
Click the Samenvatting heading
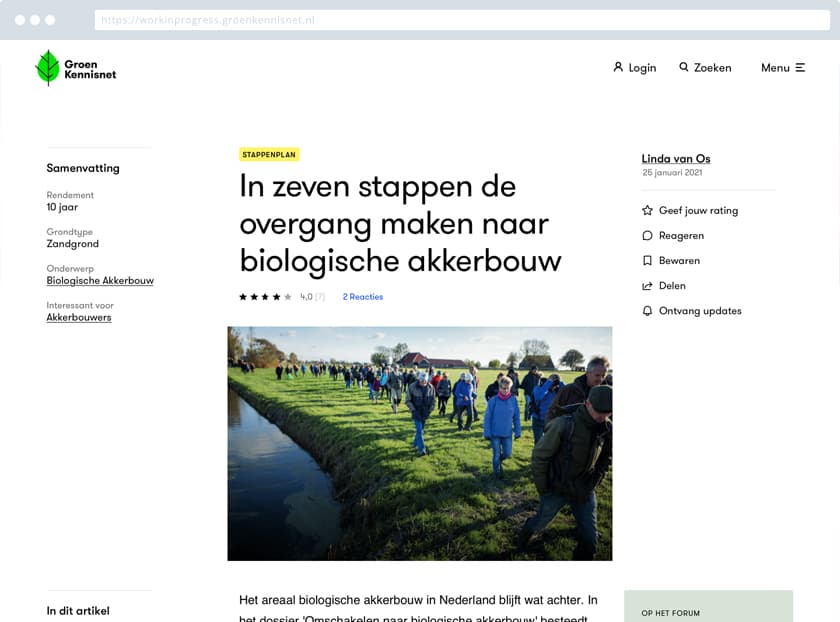(x=82, y=168)
